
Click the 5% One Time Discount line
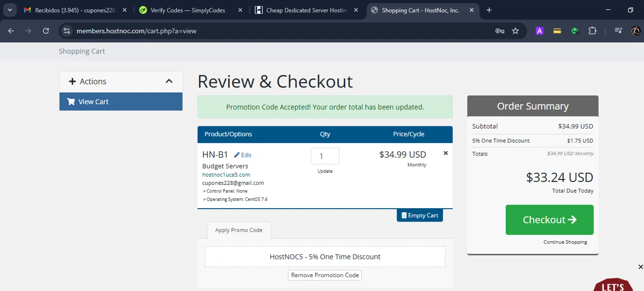pyautogui.click(x=533, y=140)
